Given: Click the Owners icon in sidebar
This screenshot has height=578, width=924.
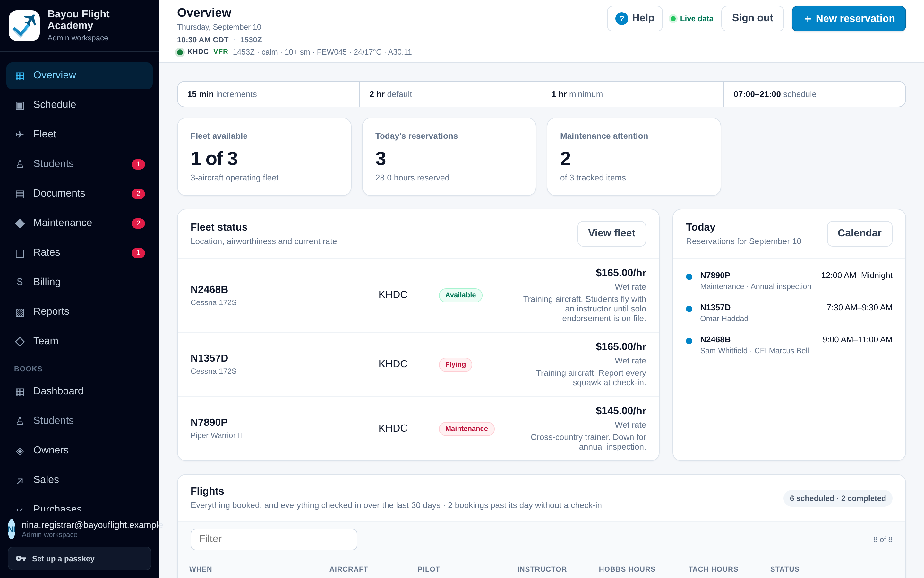Looking at the screenshot, I should tap(20, 451).
